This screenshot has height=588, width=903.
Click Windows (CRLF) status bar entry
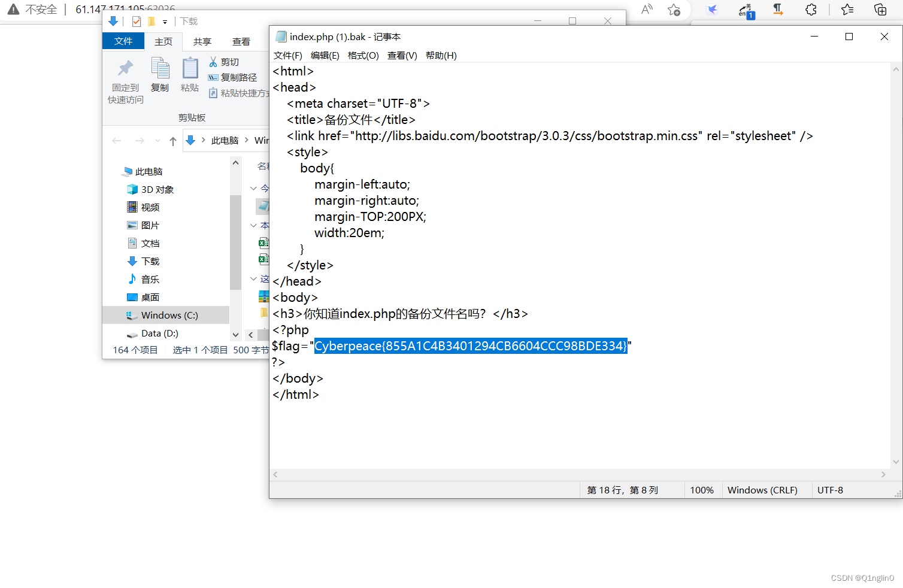[x=762, y=490]
